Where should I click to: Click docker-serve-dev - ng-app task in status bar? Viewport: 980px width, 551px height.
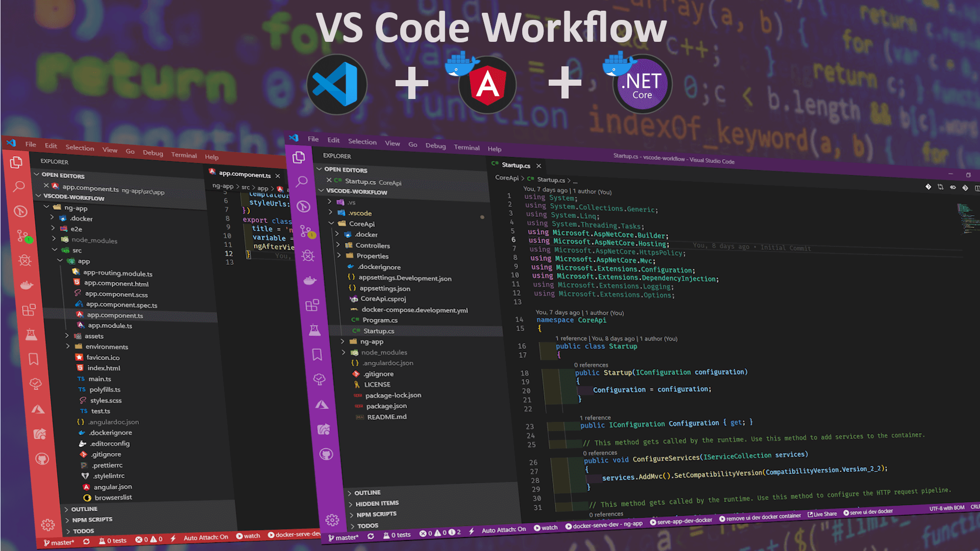coord(604,525)
